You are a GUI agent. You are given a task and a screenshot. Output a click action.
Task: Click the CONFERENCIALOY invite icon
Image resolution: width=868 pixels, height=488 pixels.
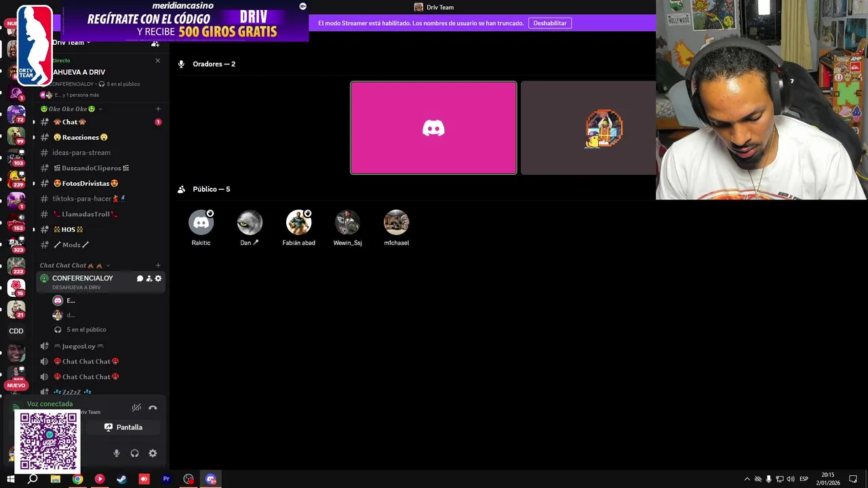pyautogui.click(x=149, y=279)
